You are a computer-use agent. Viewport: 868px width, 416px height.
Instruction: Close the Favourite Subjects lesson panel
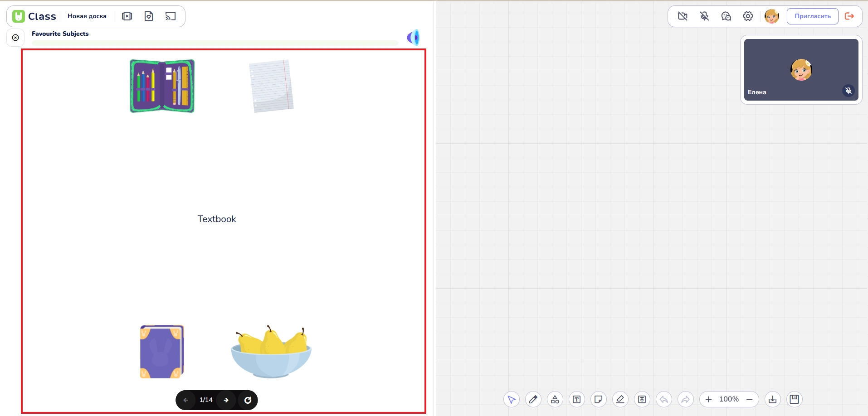coord(15,38)
